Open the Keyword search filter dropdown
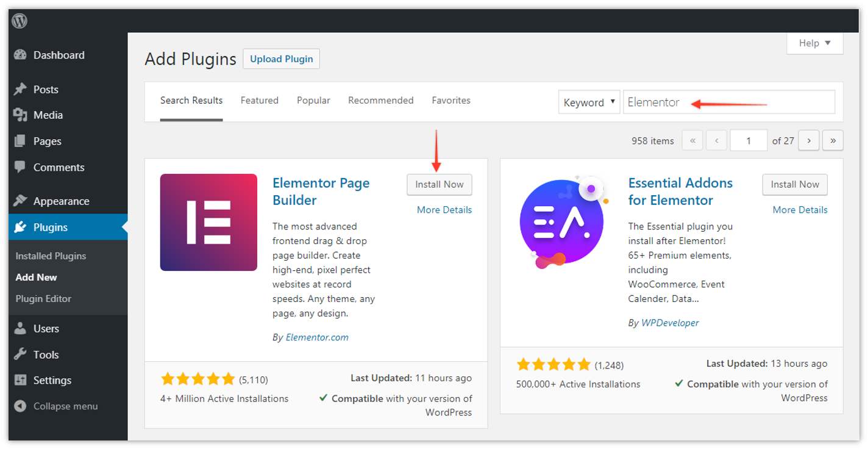The width and height of the screenshot is (868, 449). point(589,102)
